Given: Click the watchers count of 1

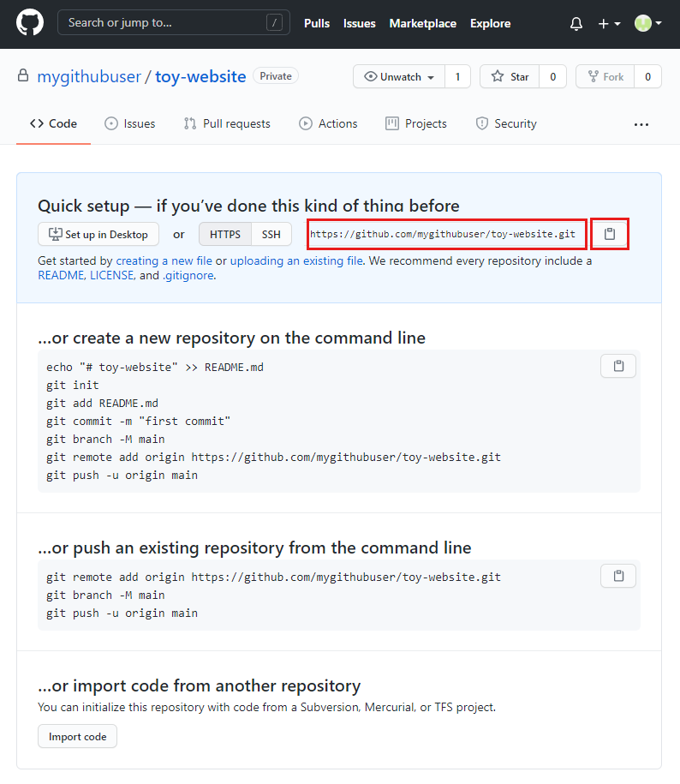Looking at the screenshot, I should 457,76.
